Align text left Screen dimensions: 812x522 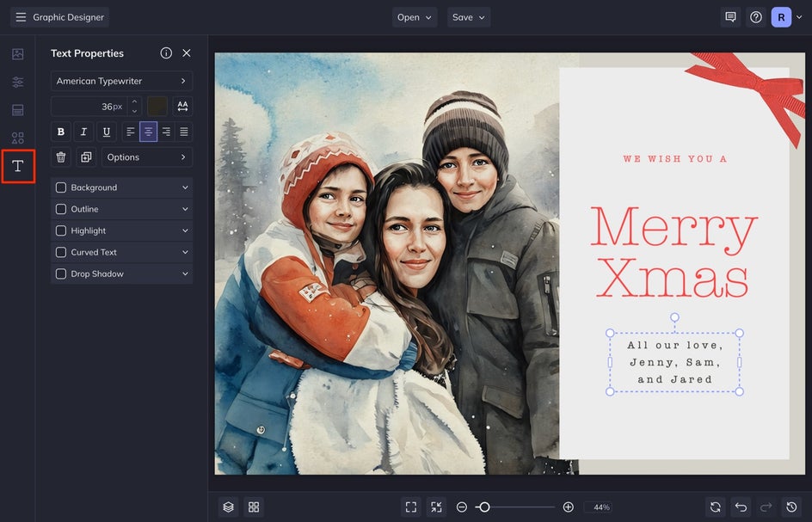[131, 132]
